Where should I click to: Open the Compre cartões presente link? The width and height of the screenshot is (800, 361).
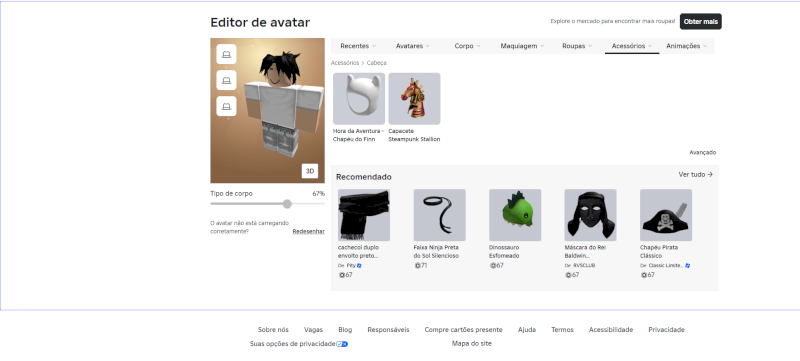tap(463, 330)
